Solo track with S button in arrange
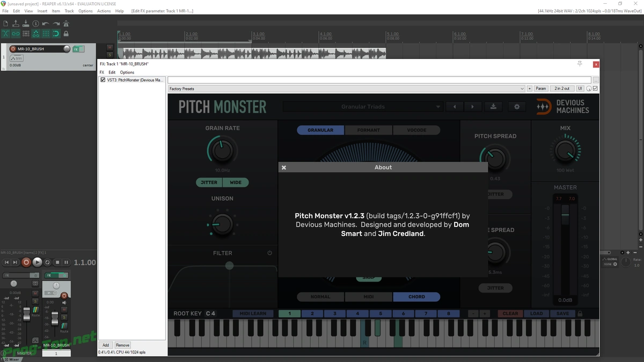Viewport: 644px width, 362px height. pos(110,54)
